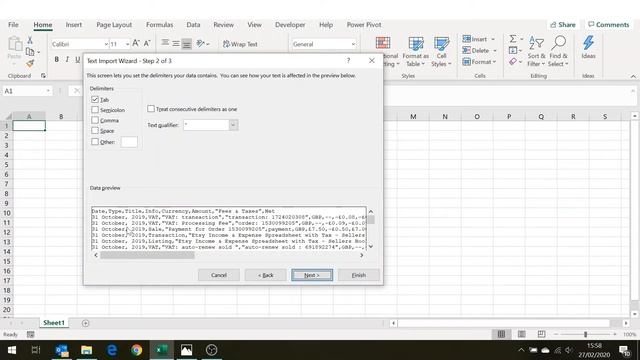Click the Insert cells icon
The height and width of the screenshot is (360, 640).
coord(467,39)
